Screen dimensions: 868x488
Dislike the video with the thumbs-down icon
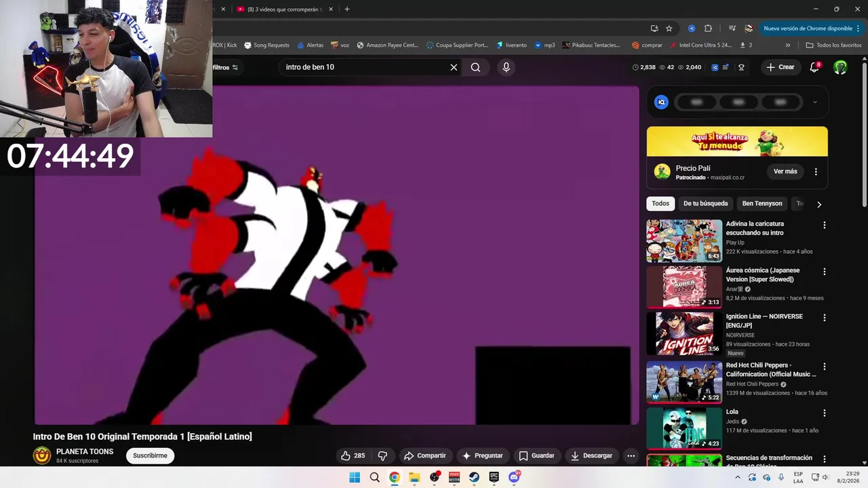tap(382, 455)
